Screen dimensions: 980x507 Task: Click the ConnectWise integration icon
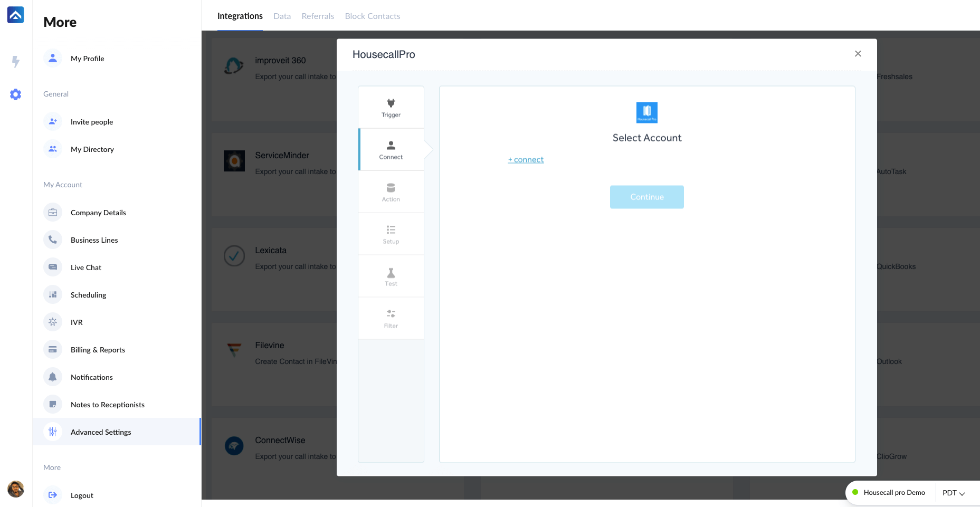pos(234,446)
